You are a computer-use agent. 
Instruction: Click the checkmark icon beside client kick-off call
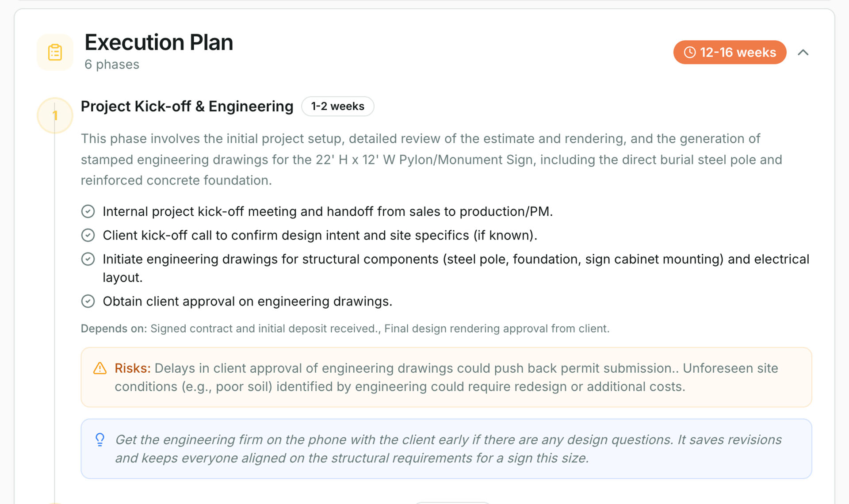pos(88,235)
